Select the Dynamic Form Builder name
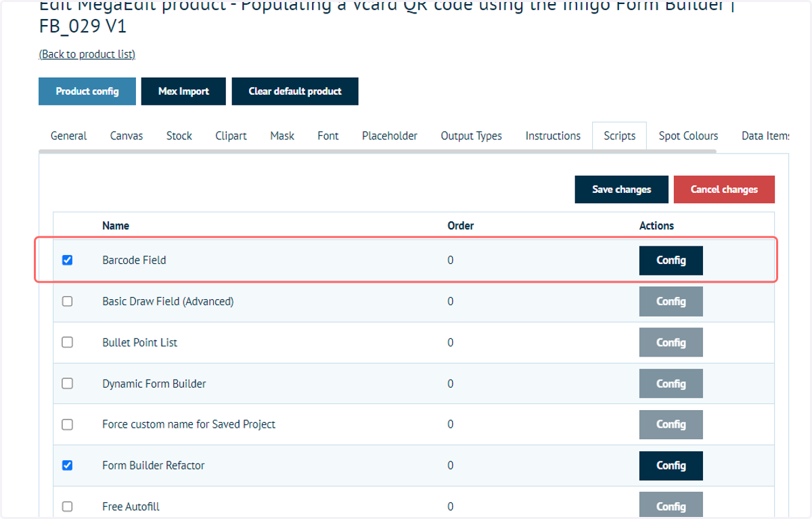Screen dimensions: 812x519 (154, 384)
